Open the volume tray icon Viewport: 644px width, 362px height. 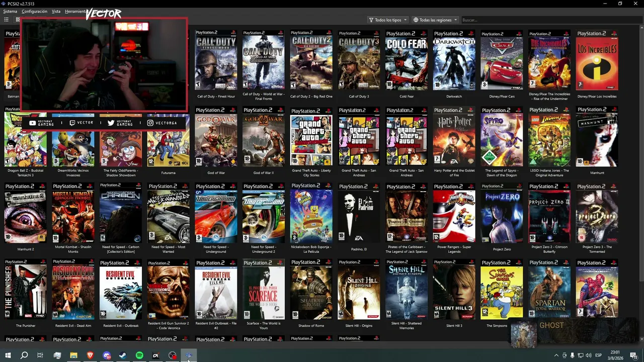[x=588, y=355]
